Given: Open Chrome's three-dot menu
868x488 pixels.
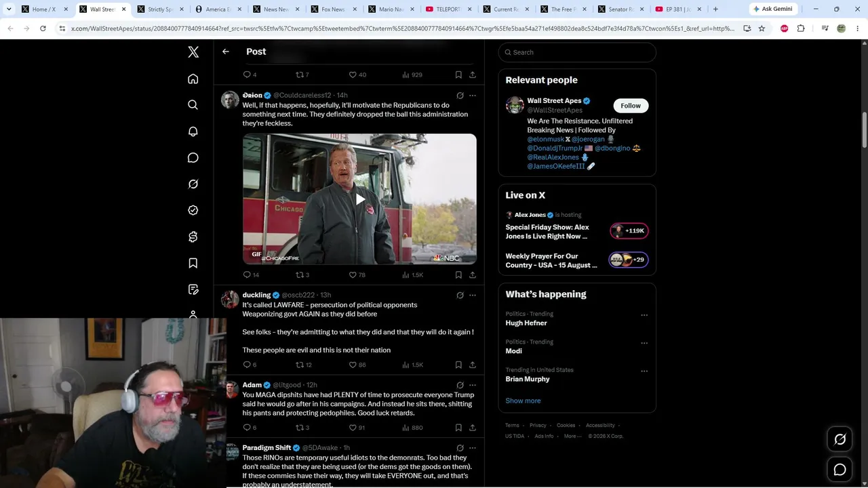Looking at the screenshot, I should [x=859, y=28].
